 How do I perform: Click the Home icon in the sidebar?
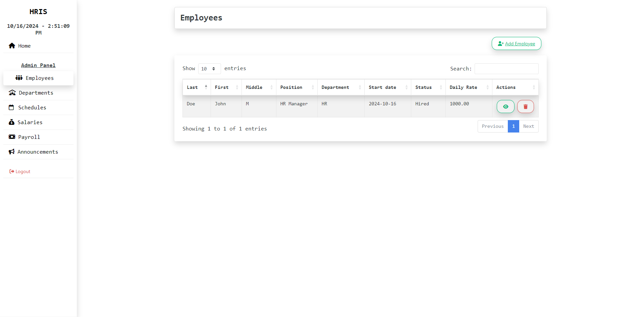(12, 46)
